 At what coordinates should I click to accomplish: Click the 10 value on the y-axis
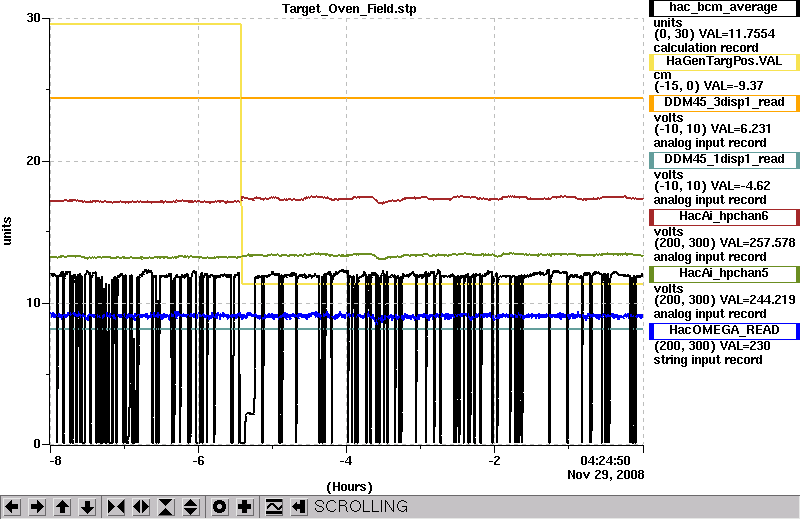33,303
